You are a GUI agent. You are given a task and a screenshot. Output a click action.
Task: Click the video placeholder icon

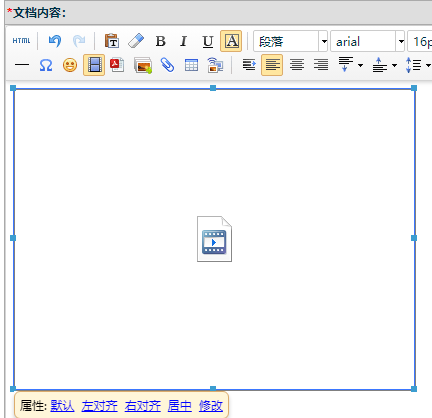214,239
